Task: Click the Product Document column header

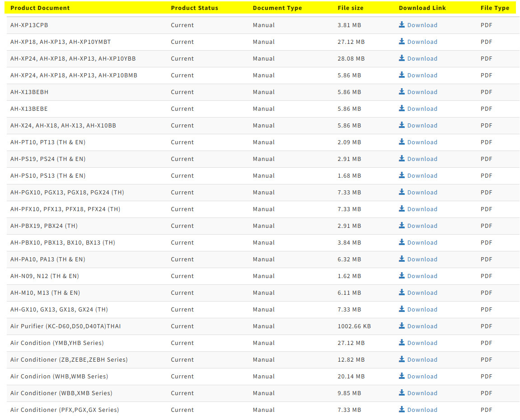Action: tap(40, 8)
